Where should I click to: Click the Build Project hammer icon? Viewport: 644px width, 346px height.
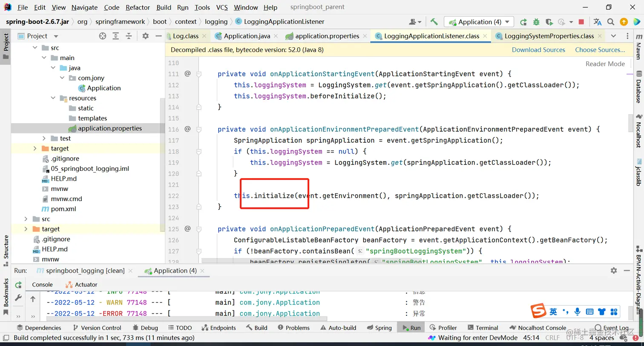point(434,22)
